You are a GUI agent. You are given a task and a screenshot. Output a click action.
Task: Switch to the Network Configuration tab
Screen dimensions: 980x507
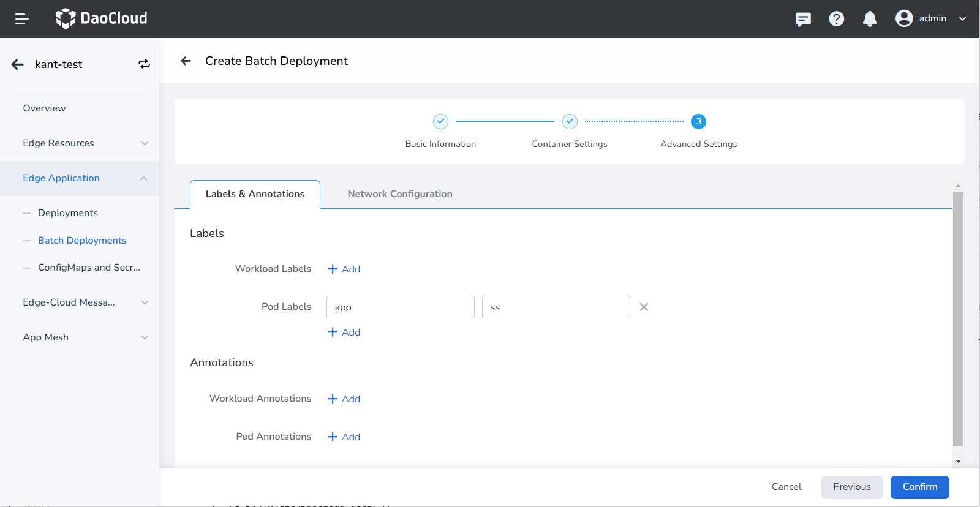400,194
